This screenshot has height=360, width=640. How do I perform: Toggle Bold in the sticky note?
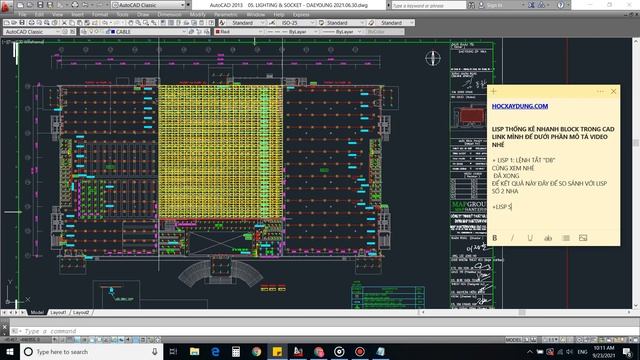pos(495,238)
